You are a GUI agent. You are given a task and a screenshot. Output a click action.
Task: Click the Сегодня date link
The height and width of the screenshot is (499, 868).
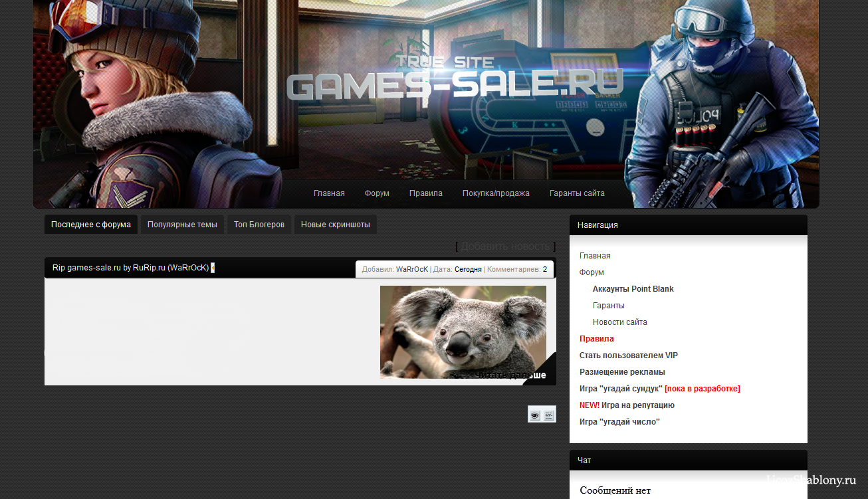(x=468, y=269)
